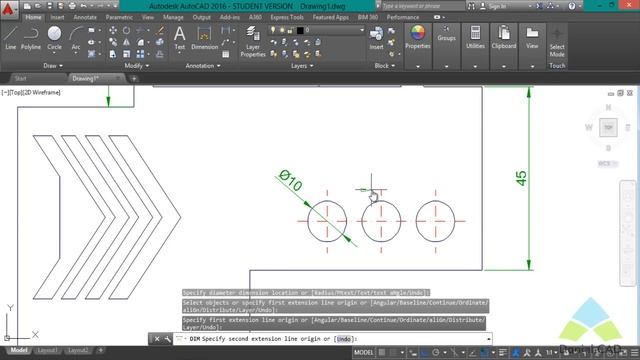Viewport: 640px width, 360px height.
Task: Click the Plot printer icon in quick access
Action: [72, 6]
